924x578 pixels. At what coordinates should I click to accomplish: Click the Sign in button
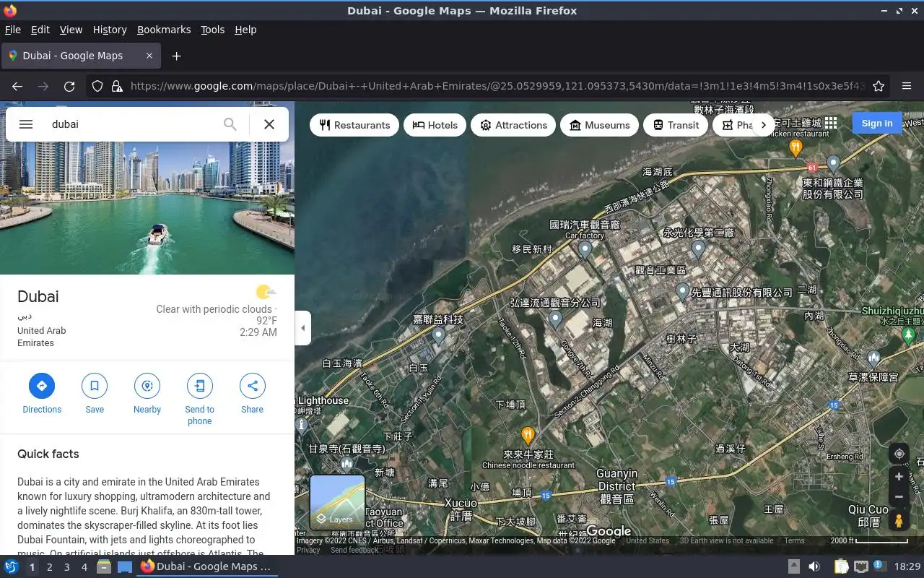click(x=877, y=123)
